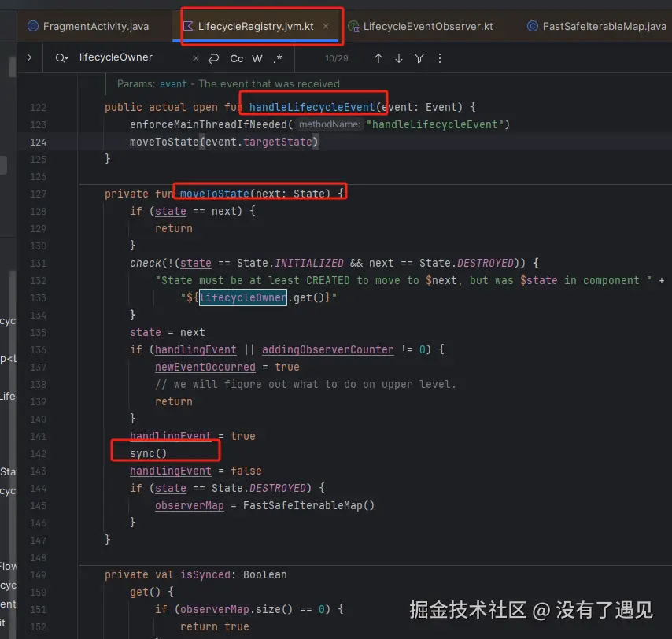This screenshot has width=672, height=639.
Task: Click the handleLifecycleEvent function name
Action: click(312, 107)
